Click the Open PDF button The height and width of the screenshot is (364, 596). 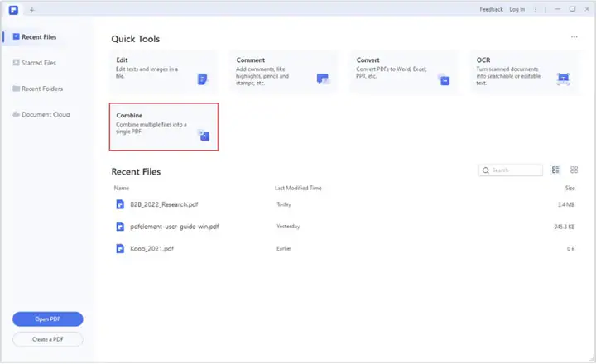[x=47, y=319]
